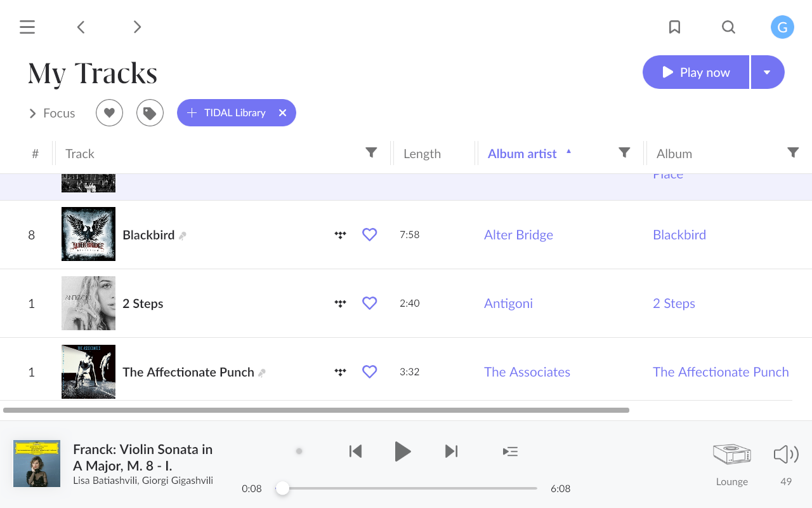Click the bookmark icon in top bar
The width and height of the screenshot is (812, 508).
(x=674, y=27)
